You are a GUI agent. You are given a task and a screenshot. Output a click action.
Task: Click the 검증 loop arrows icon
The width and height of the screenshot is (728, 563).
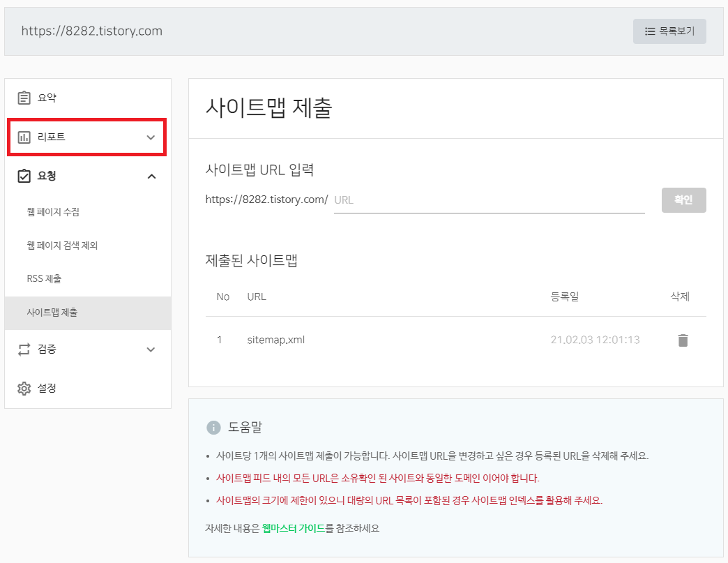click(24, 350)
